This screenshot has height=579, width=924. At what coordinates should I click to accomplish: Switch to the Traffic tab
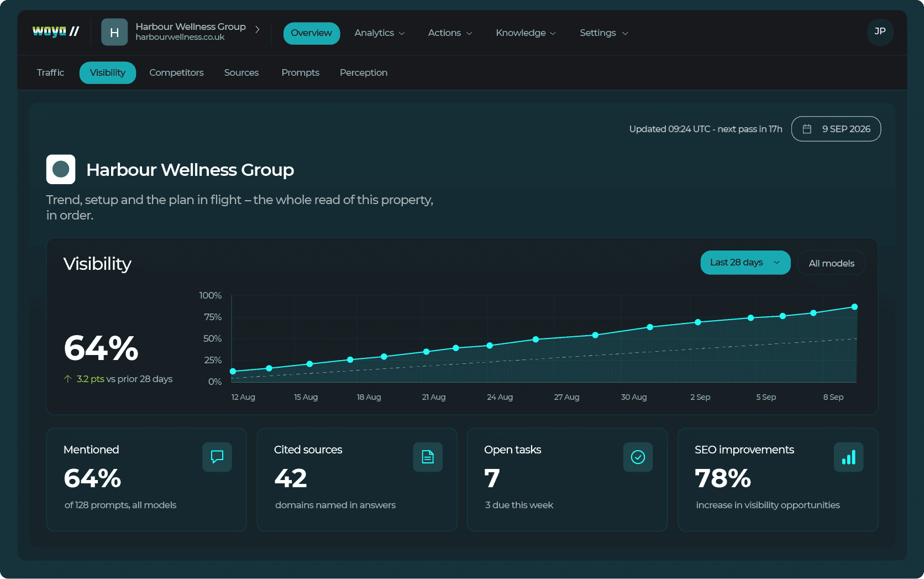tap(50, 72)
